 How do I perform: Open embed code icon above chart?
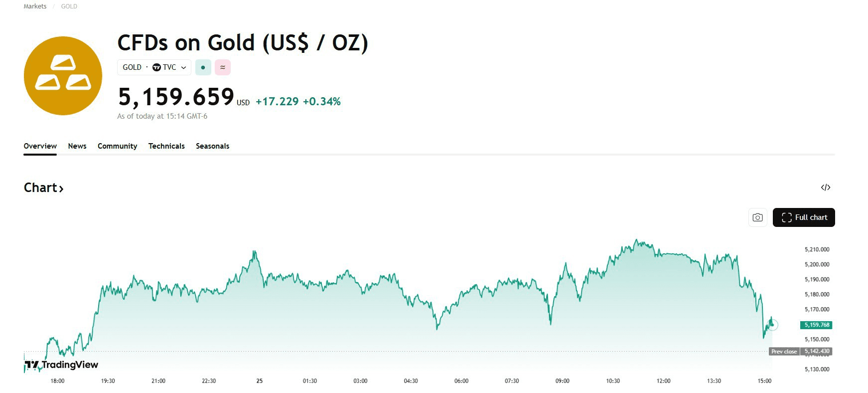click(825, 188)
